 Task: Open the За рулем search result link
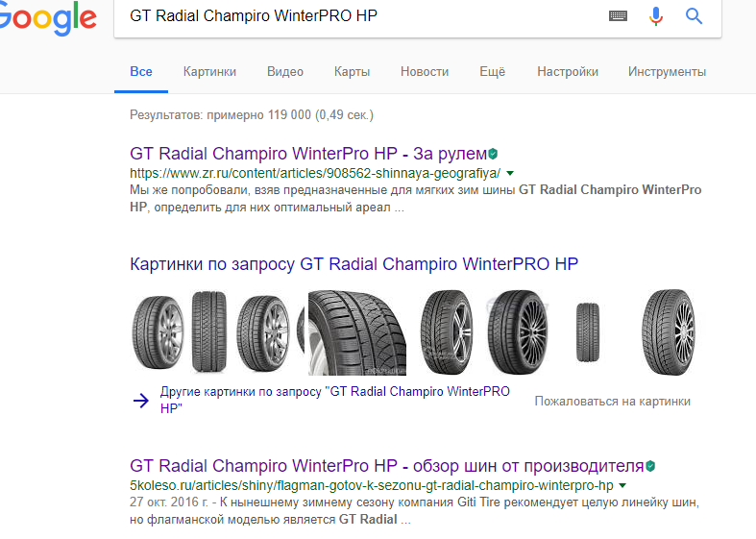click(x=307, y=154)
